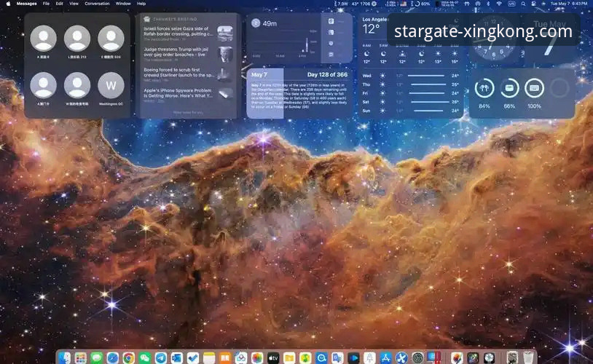Click the Thu row in weather forecast

[x=410, y=84]
